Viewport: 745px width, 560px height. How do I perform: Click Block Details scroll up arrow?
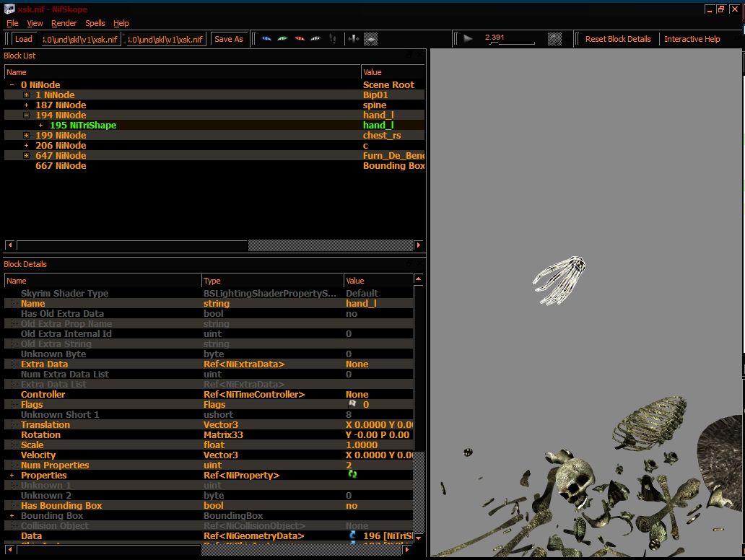(418, 279)
